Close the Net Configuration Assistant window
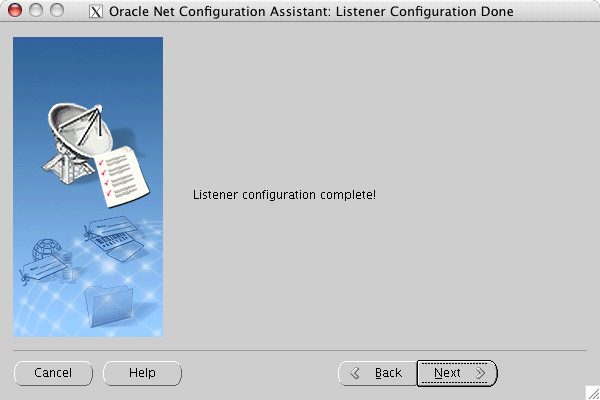 (x=14, y=13)
